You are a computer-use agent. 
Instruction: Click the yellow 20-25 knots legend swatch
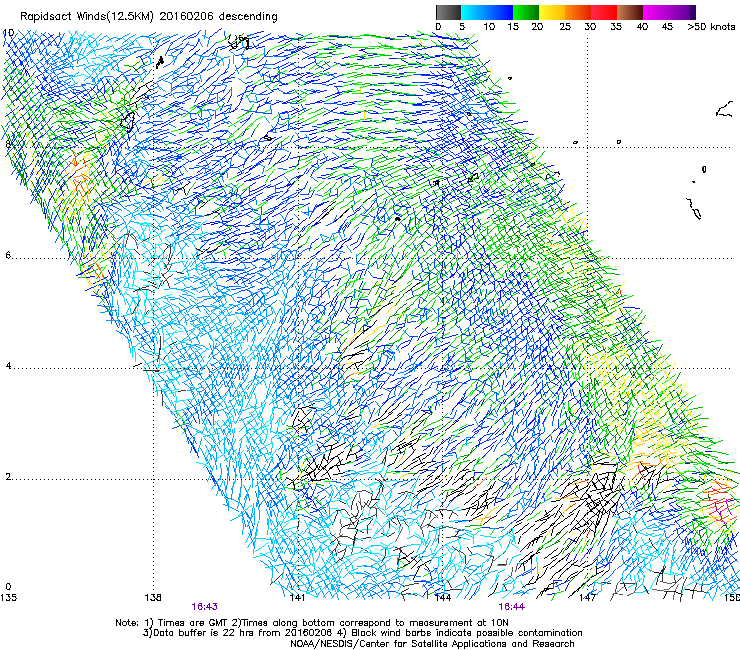click(552, 12)
